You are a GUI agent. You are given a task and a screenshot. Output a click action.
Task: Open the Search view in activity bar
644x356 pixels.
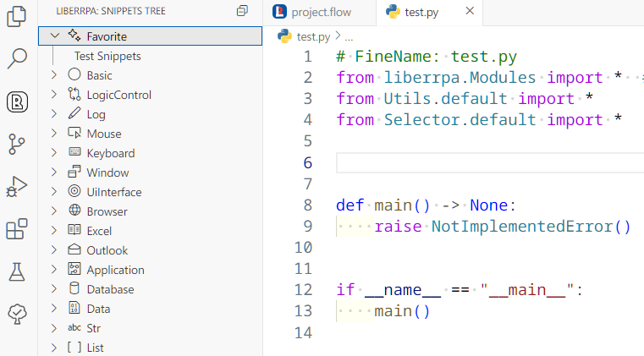[x=17, y=58]
